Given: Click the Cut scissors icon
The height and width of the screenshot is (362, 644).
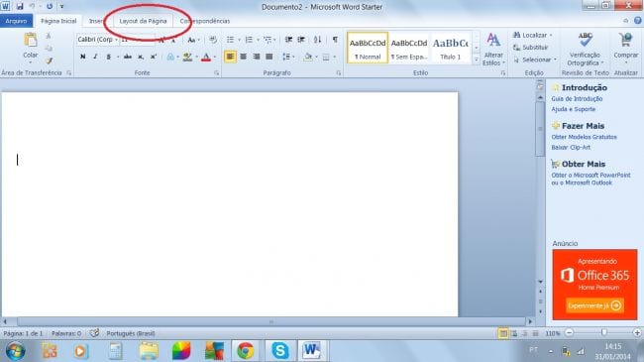Looking at the screenshot, I should click(49, 36).
